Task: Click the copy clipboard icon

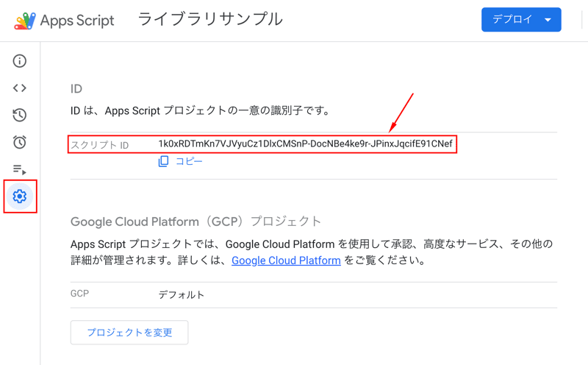Action: click(163, 161)
